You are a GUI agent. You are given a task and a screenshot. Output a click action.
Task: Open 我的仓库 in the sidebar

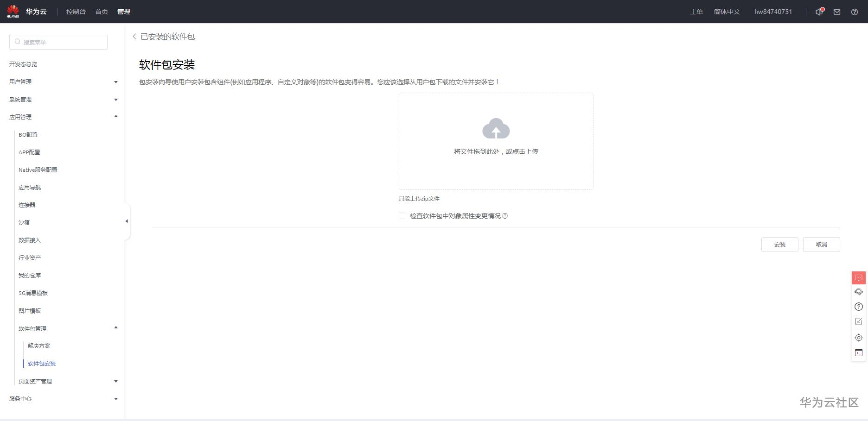pos(30,276)
